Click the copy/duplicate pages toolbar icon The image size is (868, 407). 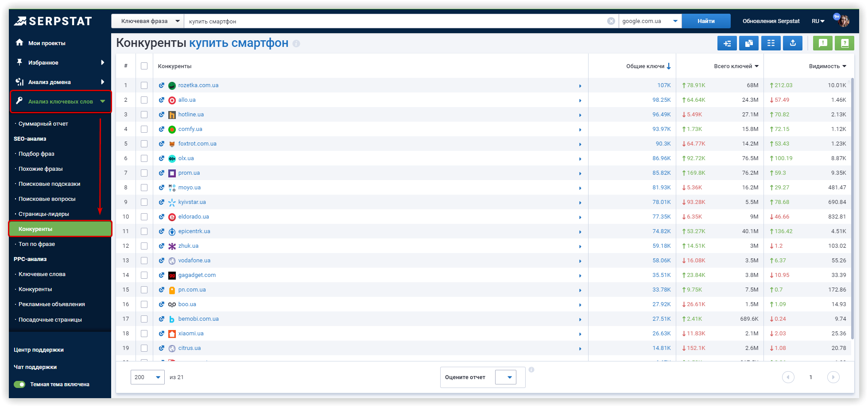coord(749,43)
